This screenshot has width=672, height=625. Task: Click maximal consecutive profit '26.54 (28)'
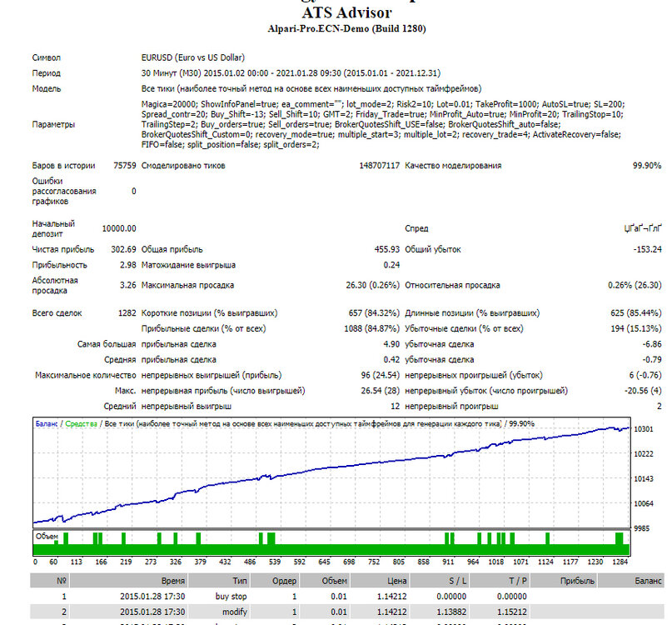[x=381, y=391]
